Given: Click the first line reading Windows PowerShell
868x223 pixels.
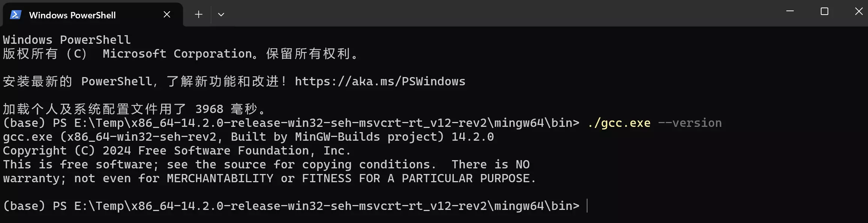Looking at the screenshot, I should [67, 40].
